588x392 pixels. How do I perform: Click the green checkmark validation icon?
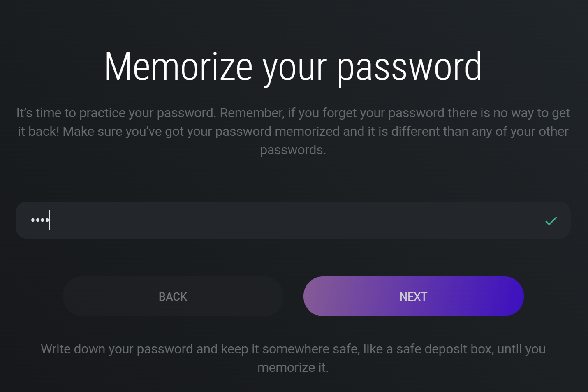coord(551,221)
